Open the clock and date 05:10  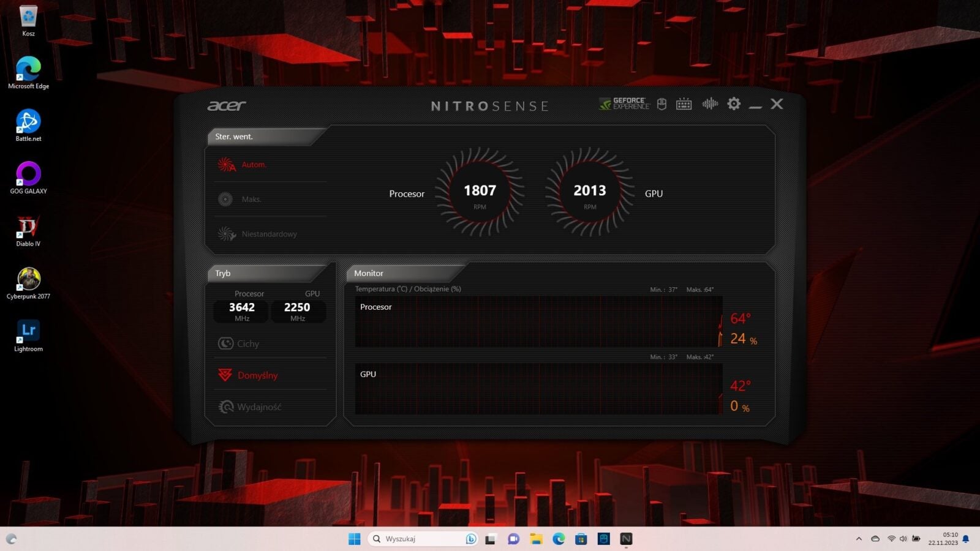(943, 539)
